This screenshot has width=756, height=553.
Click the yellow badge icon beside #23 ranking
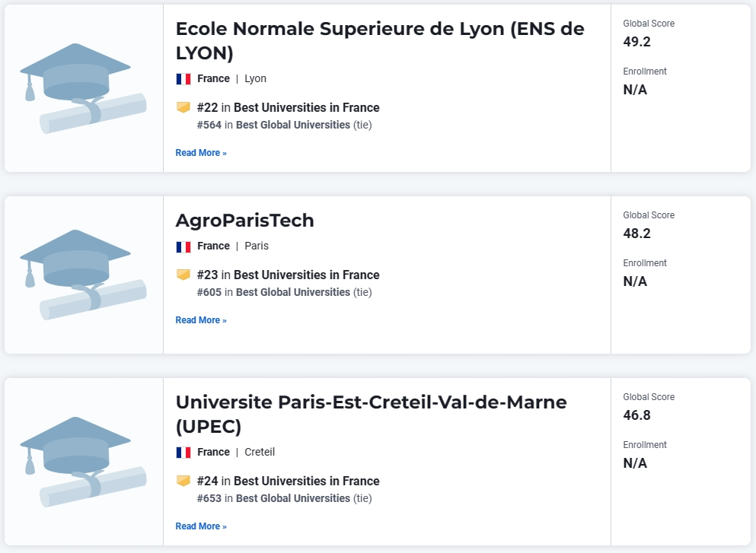click(183, 275)
